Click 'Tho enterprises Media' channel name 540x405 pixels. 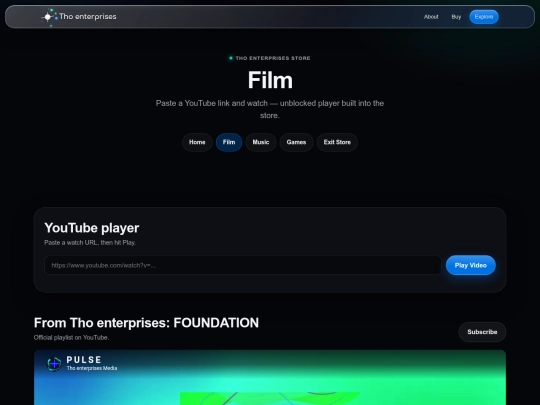92,368
